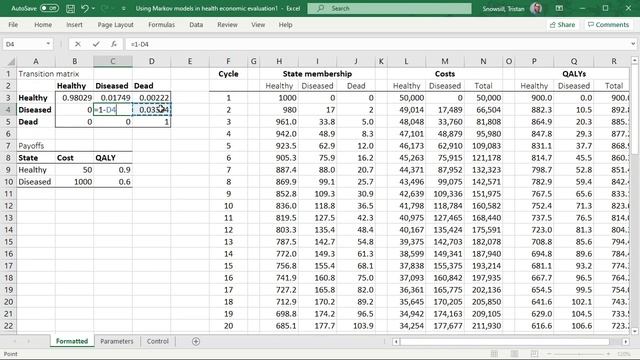Click next sheet navigation arrow
Screen dimensions: 640x360
[x=29, y=341]
